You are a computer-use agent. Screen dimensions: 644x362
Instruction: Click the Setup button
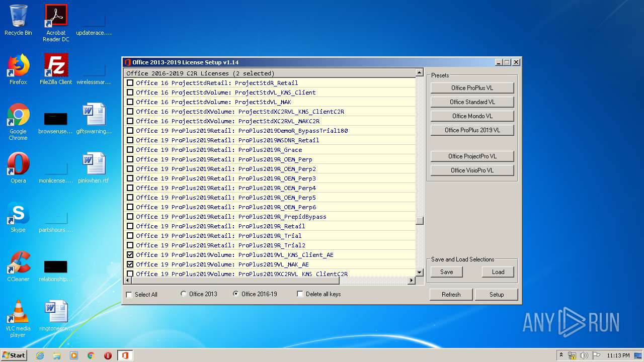click(496, 295)
